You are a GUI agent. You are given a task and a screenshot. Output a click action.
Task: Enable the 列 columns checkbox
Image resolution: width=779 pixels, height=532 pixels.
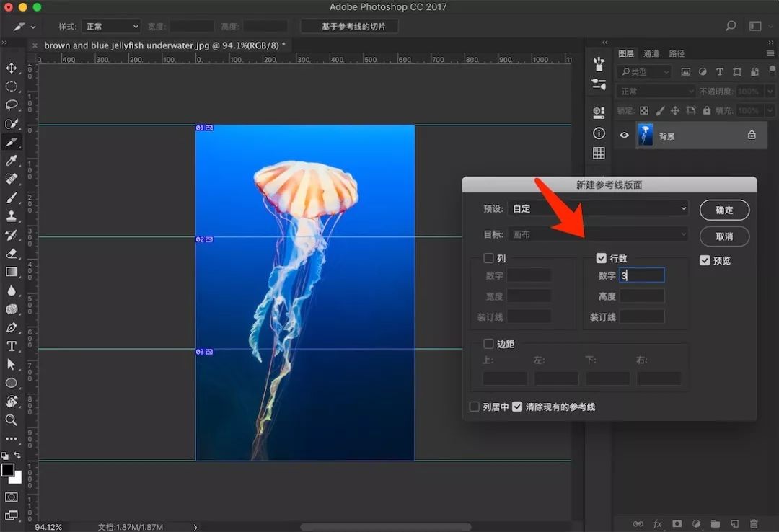tap(488, 258)
